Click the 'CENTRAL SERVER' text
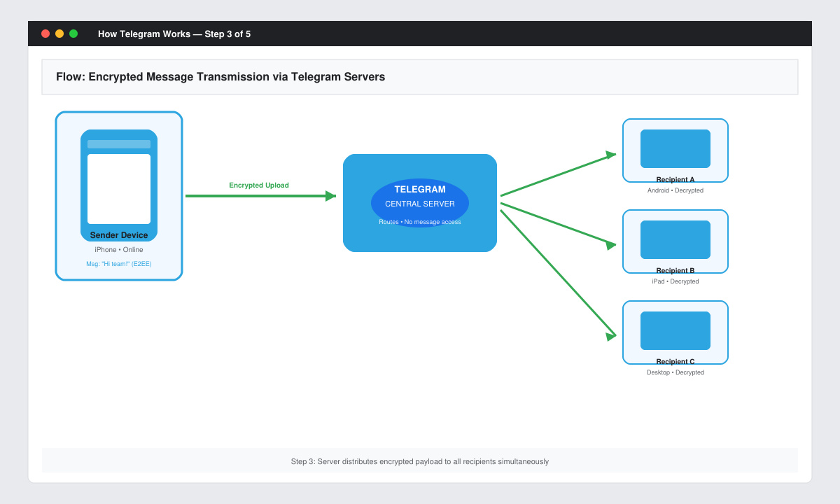 tap(420, 204)
